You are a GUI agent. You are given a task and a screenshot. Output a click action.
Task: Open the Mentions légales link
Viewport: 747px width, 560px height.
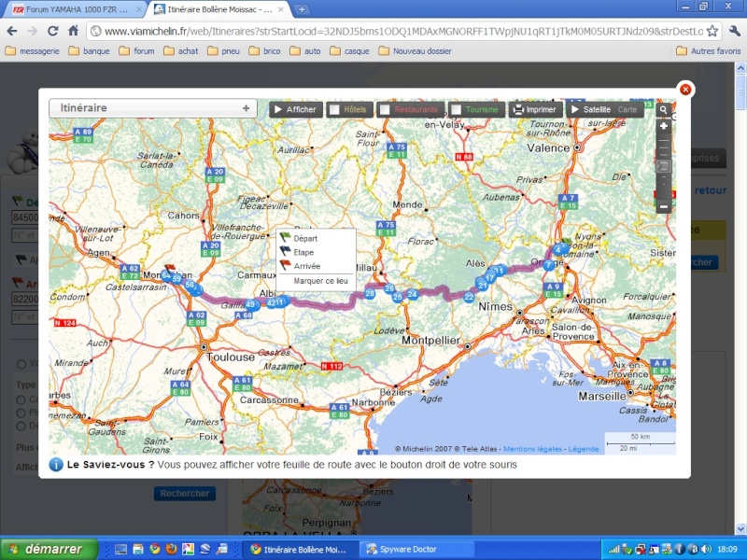[x=532, y=449]
